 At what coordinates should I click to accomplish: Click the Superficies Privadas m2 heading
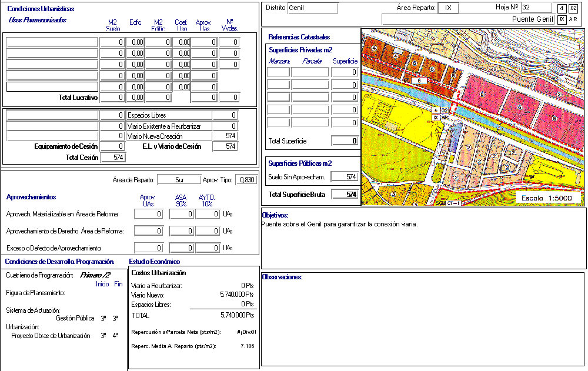click(x=300, y=50)
